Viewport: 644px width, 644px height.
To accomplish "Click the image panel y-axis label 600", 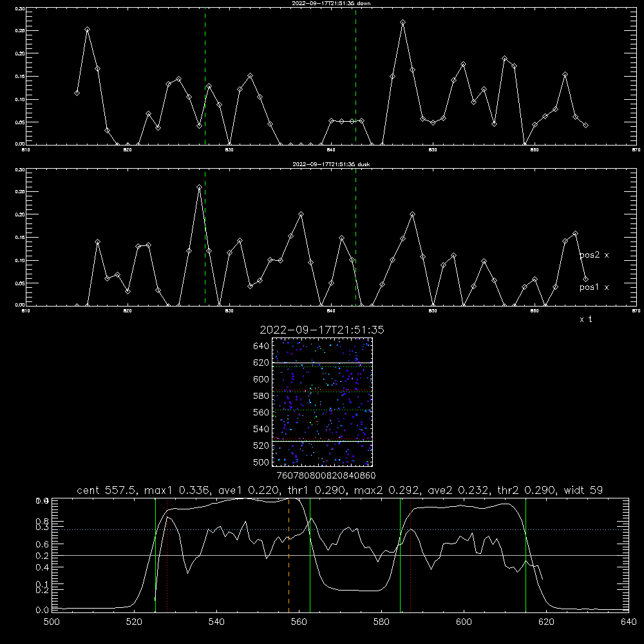I will pos(261,379).
